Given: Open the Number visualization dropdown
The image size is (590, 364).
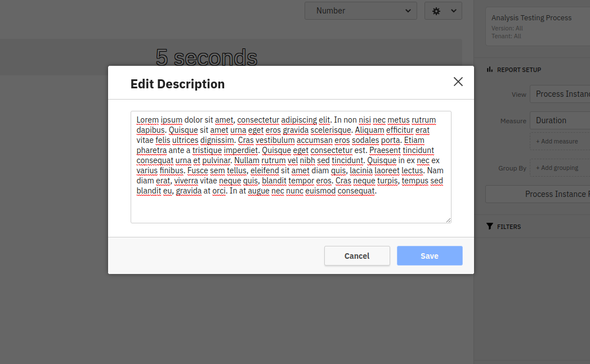Looking at the screenshot, I should [x=360, y=11].
